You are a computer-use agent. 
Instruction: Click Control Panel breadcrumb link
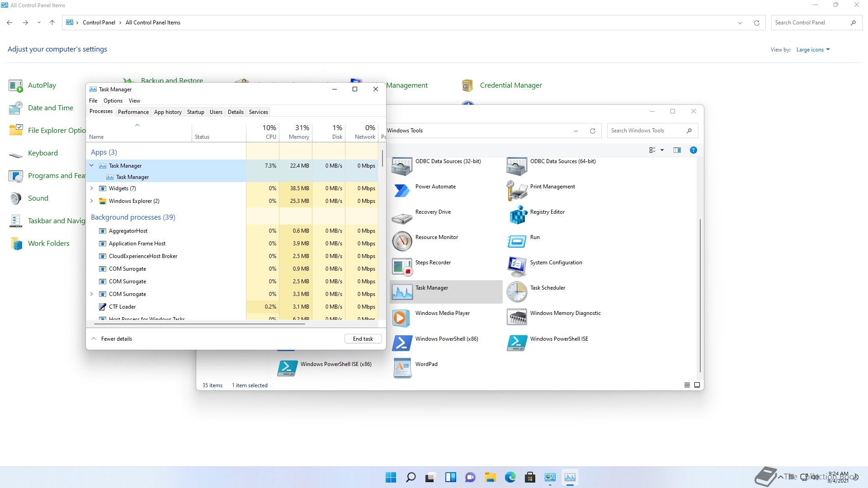point(99,23)
